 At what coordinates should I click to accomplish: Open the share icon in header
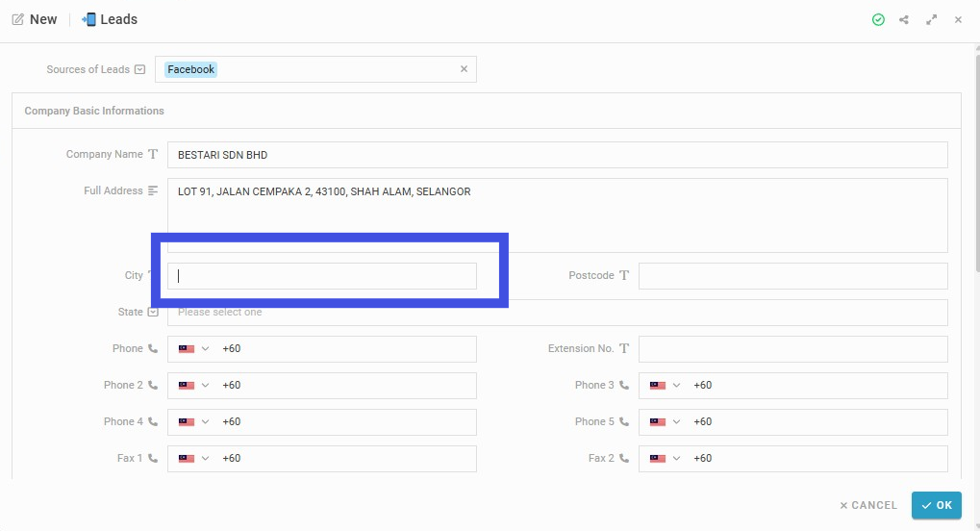904,20
